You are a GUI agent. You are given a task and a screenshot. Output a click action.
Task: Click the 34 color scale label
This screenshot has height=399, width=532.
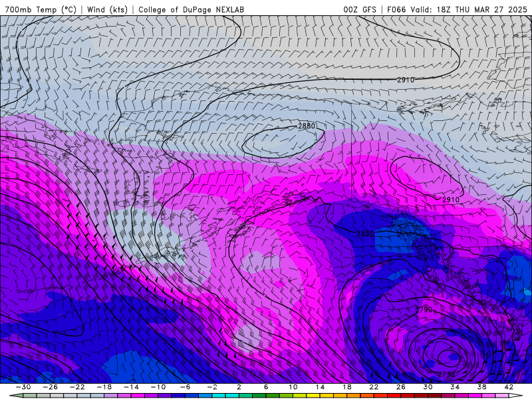455,387
